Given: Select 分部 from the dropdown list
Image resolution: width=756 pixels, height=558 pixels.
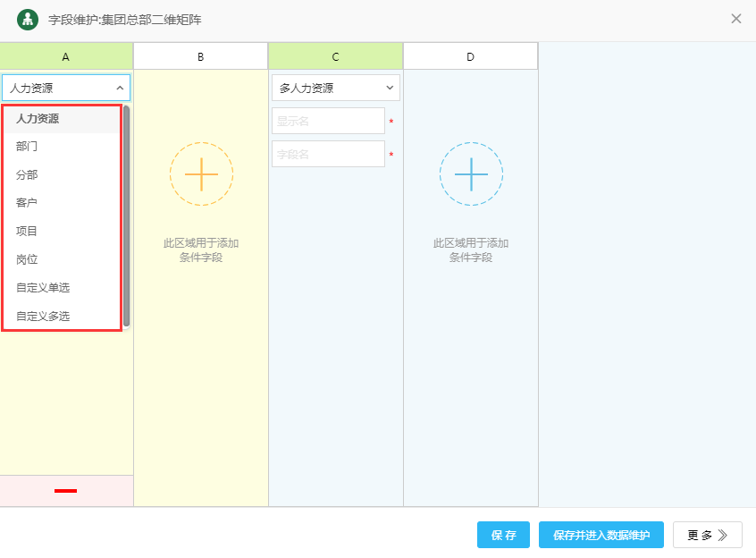Looking at the screenshot, I should [x=27, y=174].
